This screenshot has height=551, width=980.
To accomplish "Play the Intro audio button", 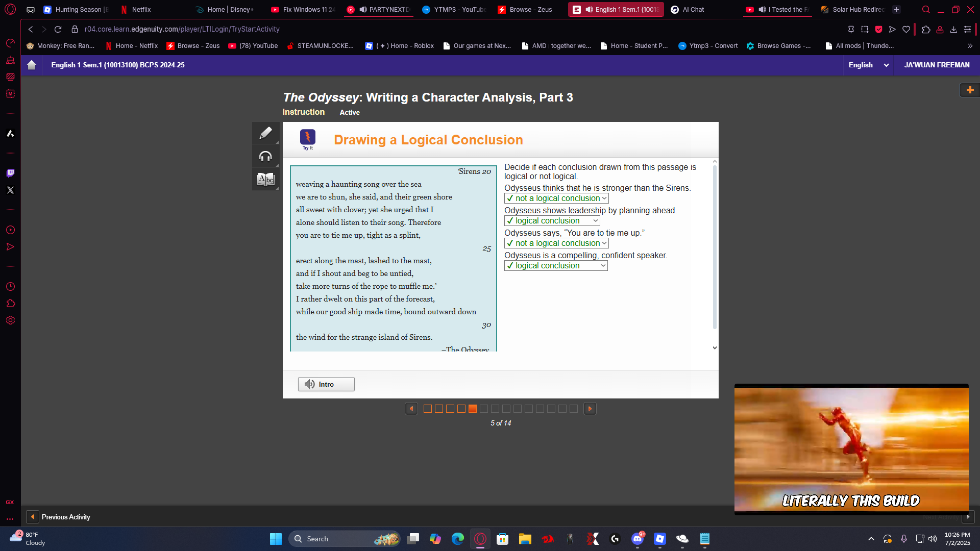I will [326, 384].
